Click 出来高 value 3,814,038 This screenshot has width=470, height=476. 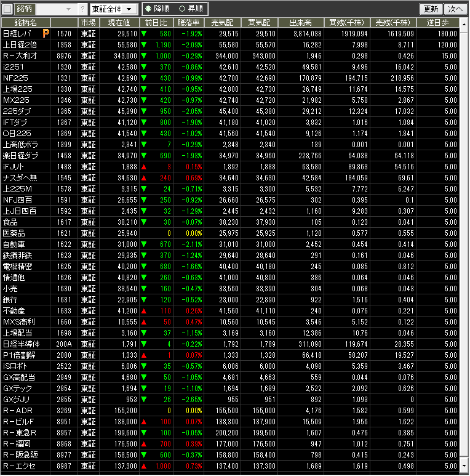click(308, 34)
